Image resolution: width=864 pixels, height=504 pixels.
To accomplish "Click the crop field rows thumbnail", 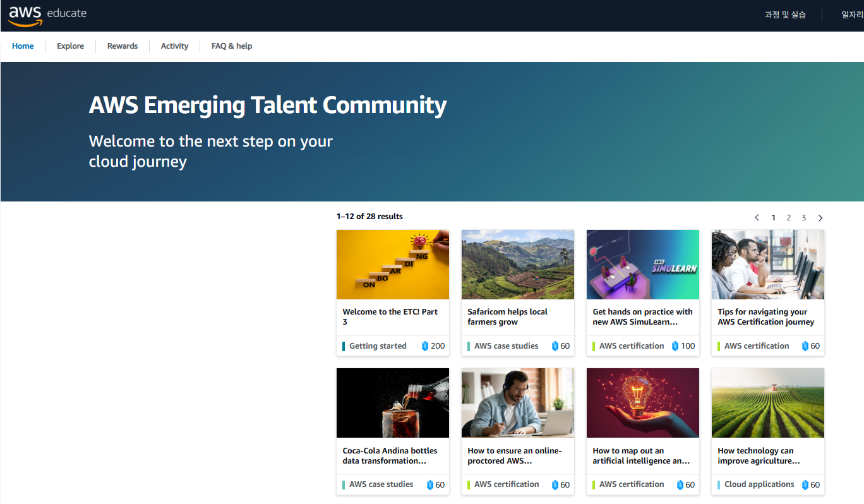I will pos(768,403).
